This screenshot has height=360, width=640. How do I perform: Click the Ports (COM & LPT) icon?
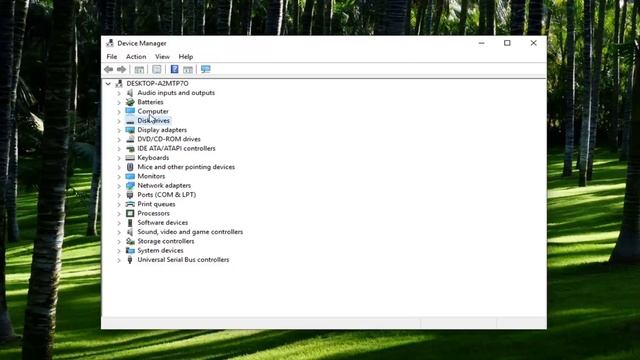pyautogui.click(x=130, y=195)
